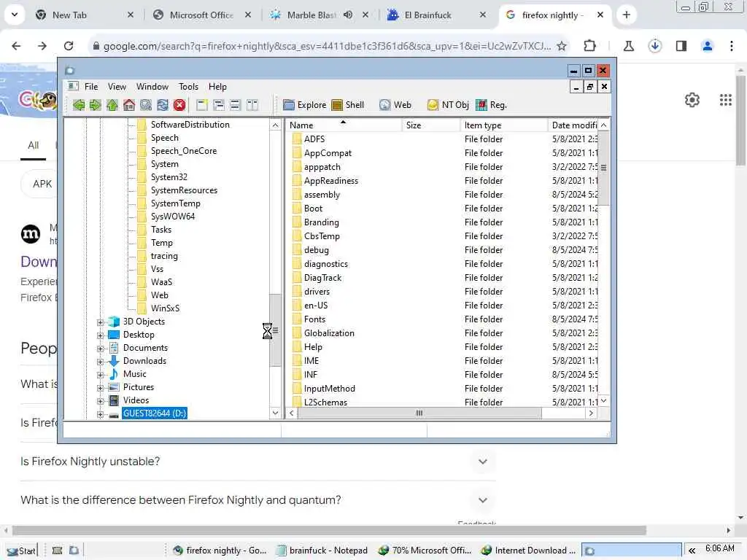The image size is (747, 560).
Task: Open the NT Obj view button
Action: point(449,105)
